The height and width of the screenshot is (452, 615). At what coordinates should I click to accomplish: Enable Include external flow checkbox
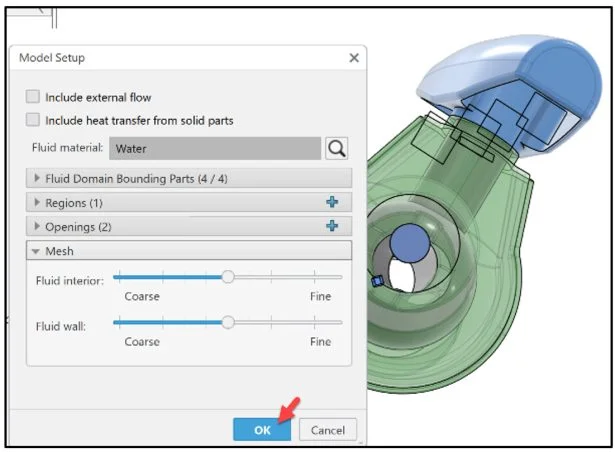pos(33,97)
